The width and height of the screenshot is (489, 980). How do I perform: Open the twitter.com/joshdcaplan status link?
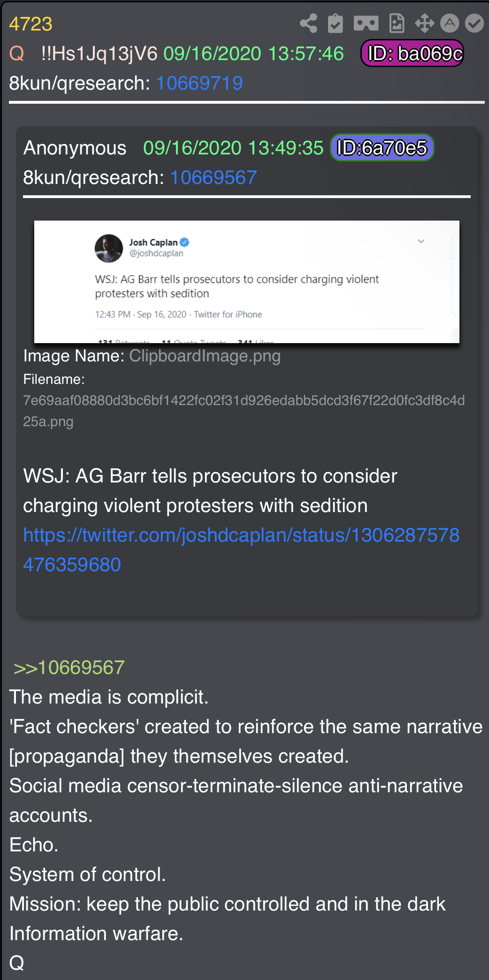tap(241, 550)
